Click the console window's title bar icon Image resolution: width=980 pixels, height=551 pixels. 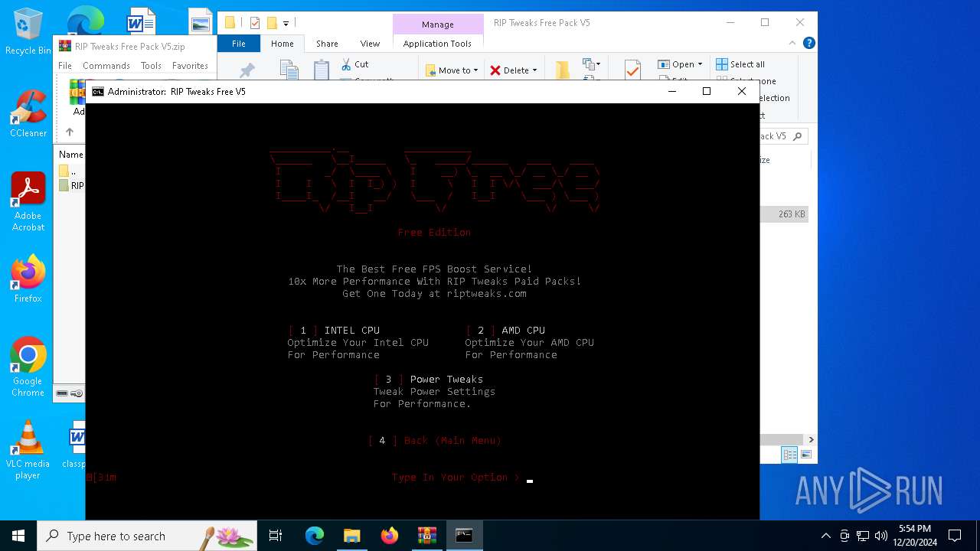coord(98,92)
